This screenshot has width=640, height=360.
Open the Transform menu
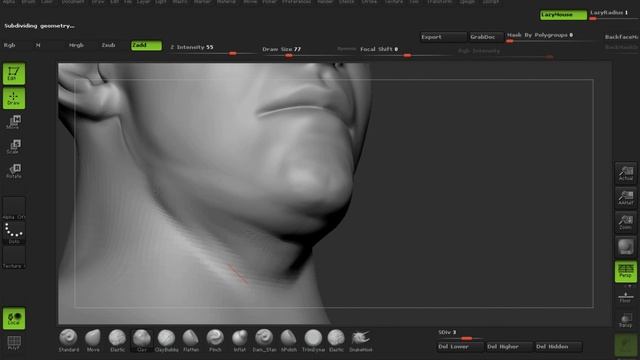(440, 2)
